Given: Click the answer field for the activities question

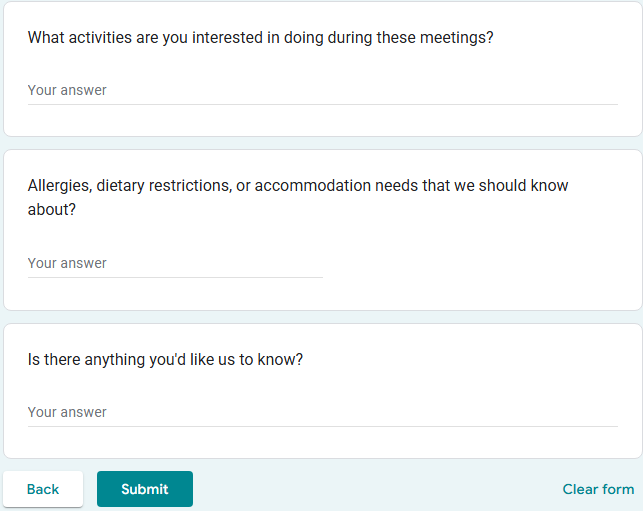Looking at the screenshot, I should [x=322, y=90].
